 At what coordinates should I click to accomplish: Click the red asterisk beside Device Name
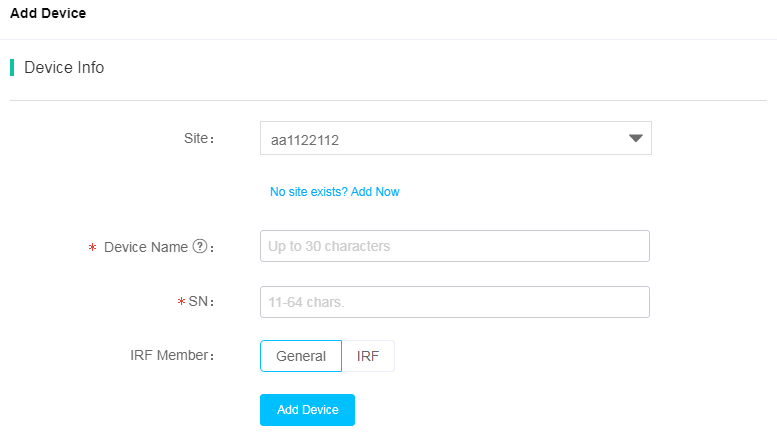coord(92,247)
